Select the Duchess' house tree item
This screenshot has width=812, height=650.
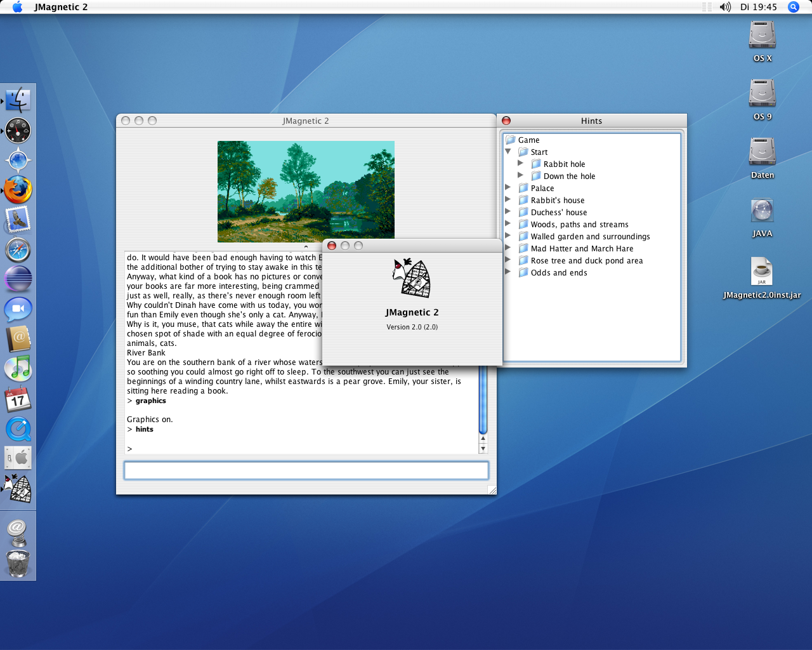(x=558, y=213)
